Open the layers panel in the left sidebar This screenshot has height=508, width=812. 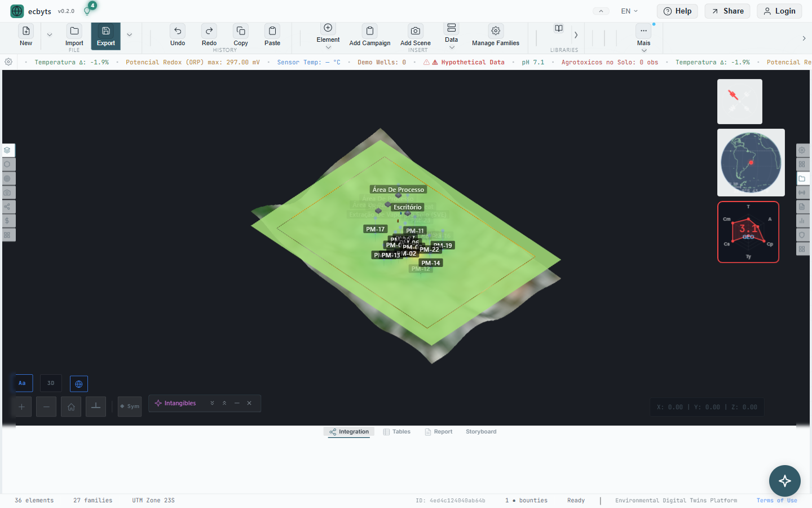coord(7,150)
